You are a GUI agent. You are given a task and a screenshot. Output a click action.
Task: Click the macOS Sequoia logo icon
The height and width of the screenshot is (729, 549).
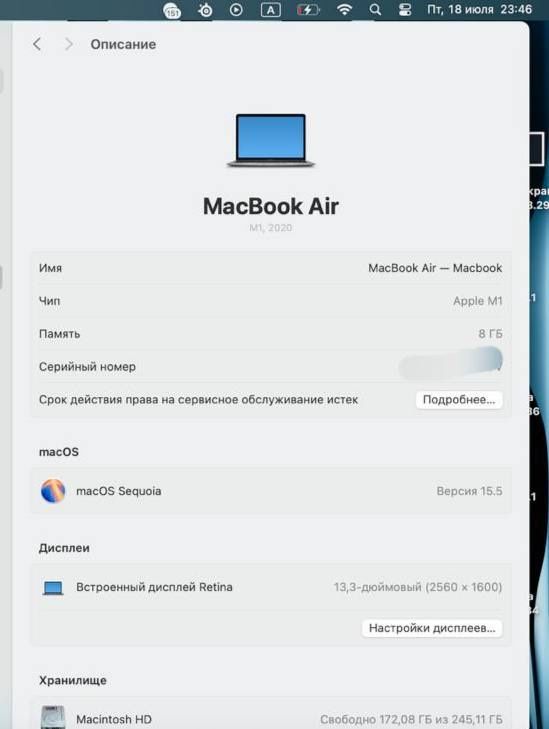53,491
